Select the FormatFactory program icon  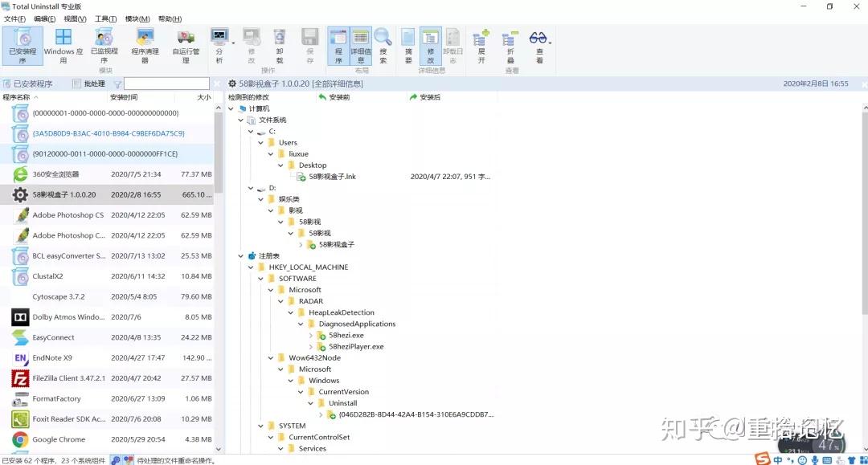(x=20, y=398)
